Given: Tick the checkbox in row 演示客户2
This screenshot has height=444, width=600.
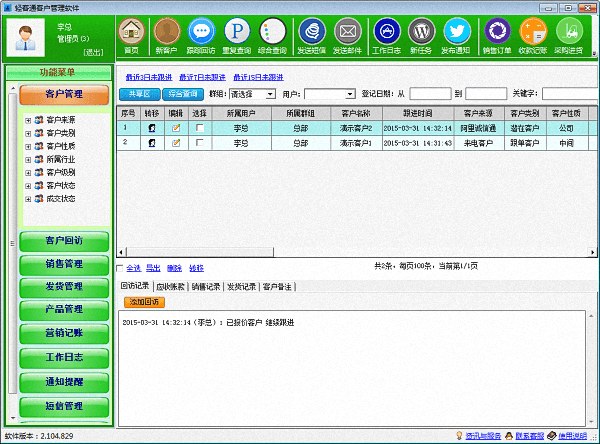Looking at the screenshot, I should pyautogui.click(x=200, y=128).
